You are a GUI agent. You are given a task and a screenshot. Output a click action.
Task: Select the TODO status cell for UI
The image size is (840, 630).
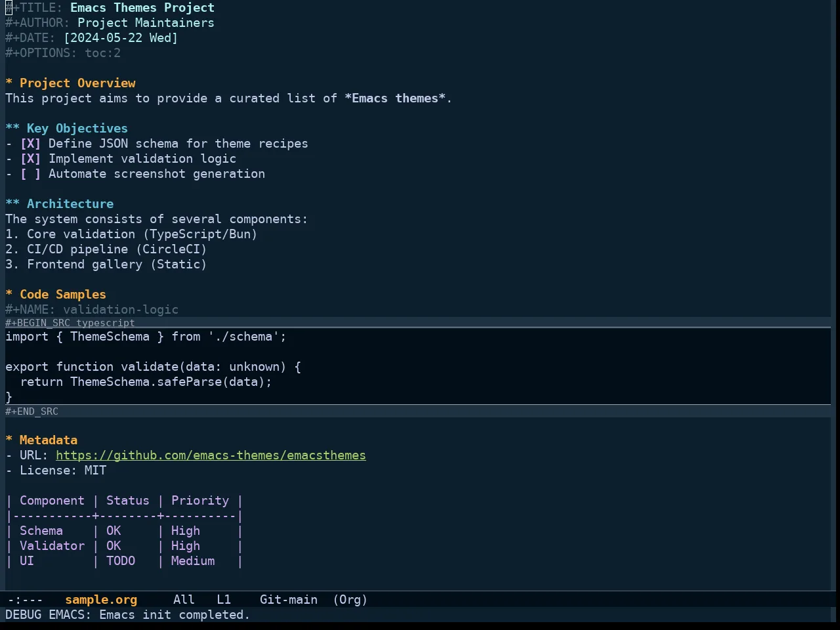pyautogui.click(x=121, y=561)
